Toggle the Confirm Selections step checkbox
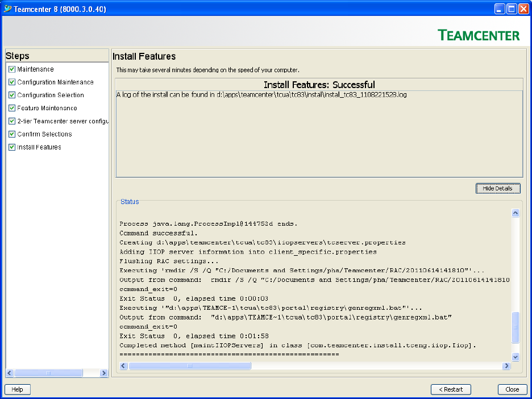Viewport: 532px width, 399px height. [12, 134]
